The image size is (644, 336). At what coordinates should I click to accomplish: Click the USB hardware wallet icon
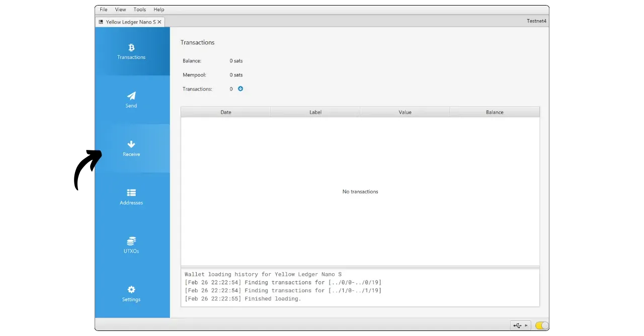coord(517,325)
